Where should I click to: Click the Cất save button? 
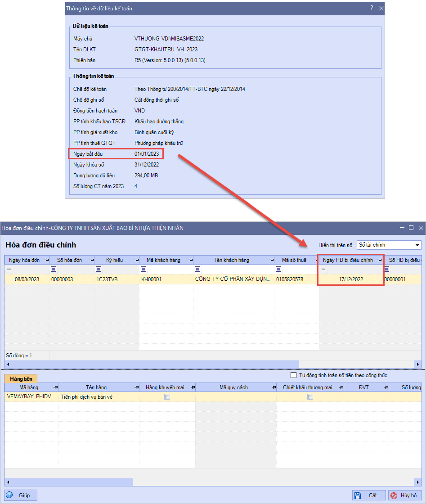click(x=368, y=495)
